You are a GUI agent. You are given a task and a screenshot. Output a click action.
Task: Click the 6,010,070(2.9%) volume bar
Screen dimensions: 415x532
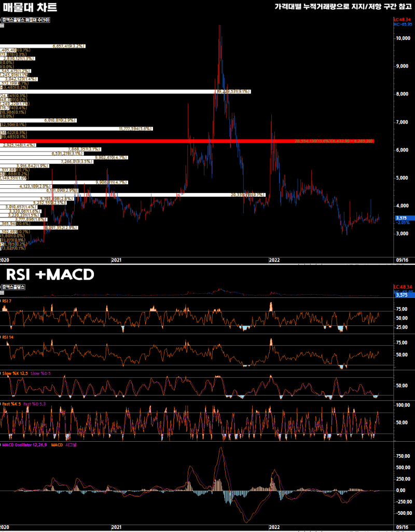point(38,120)
